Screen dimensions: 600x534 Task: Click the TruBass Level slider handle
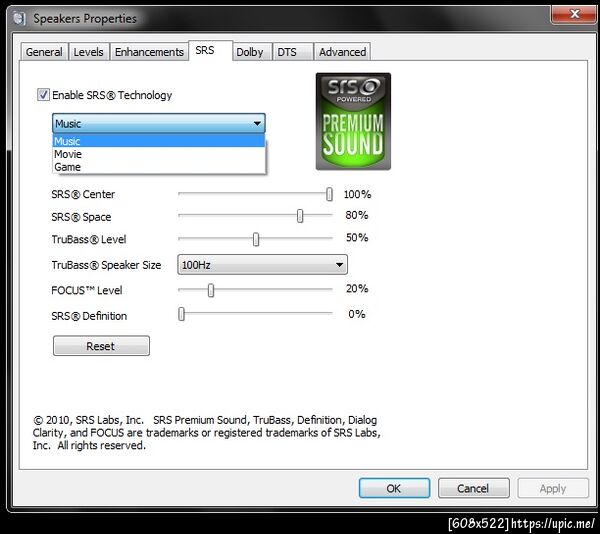point(256,239)
